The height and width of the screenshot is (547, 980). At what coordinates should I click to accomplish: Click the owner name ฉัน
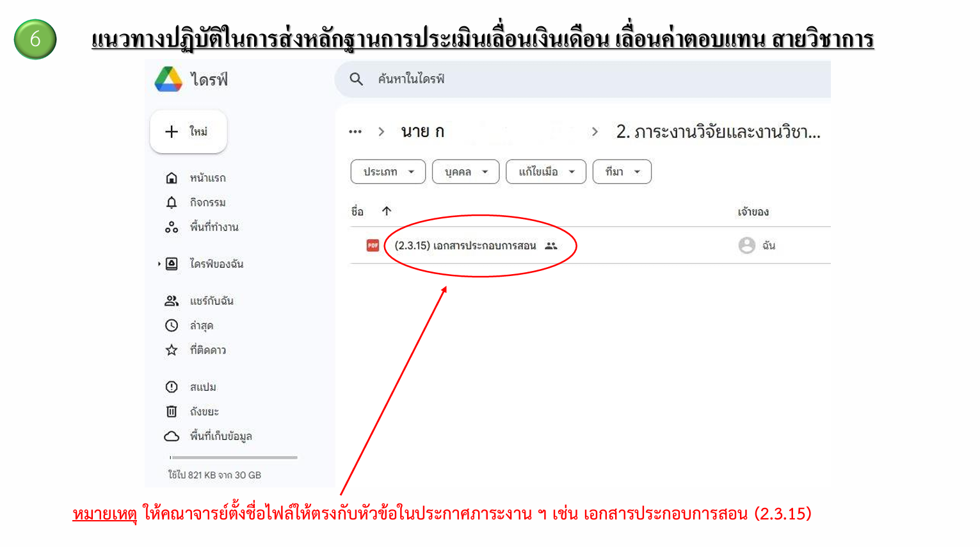pos(769,245)
